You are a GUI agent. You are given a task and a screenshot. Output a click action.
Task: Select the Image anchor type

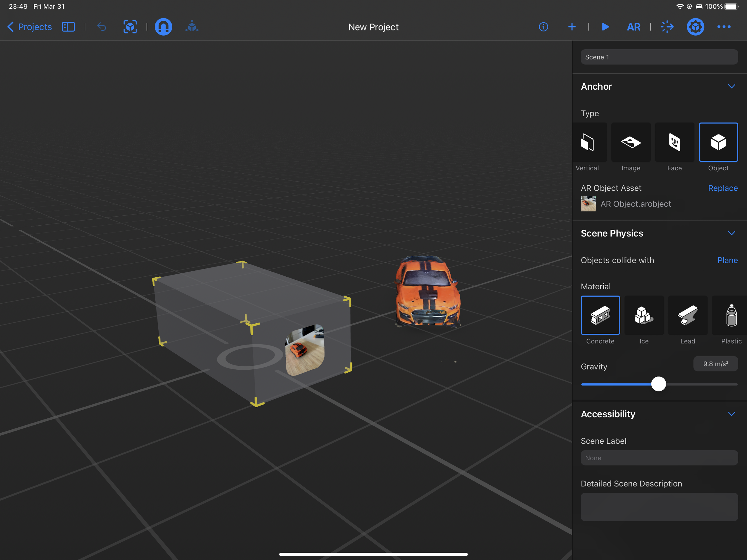tap(630, 142)
